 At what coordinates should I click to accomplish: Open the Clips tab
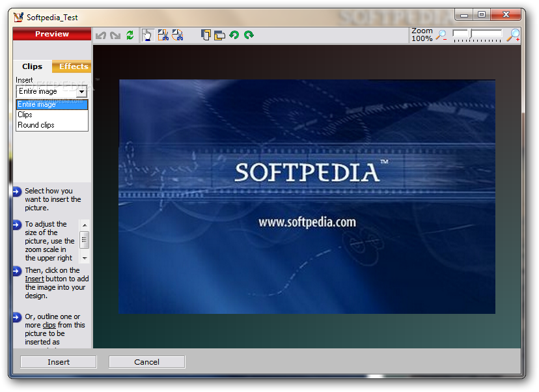tap(33, 66)
